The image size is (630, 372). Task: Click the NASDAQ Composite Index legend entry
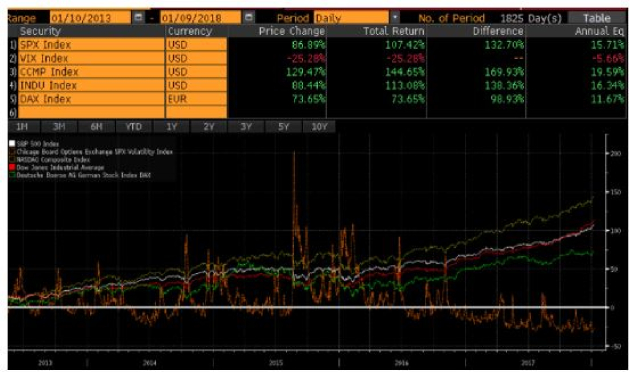pos(53,159)
